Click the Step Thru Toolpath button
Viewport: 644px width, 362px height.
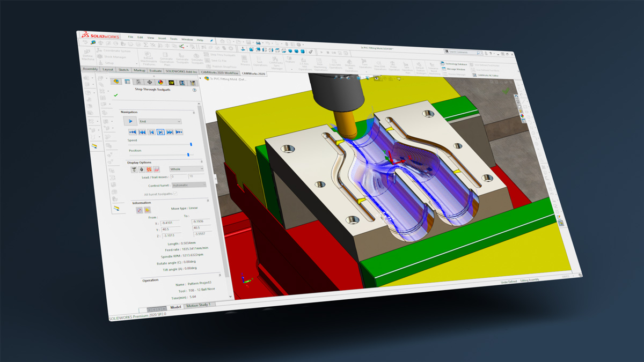(219, 55)
